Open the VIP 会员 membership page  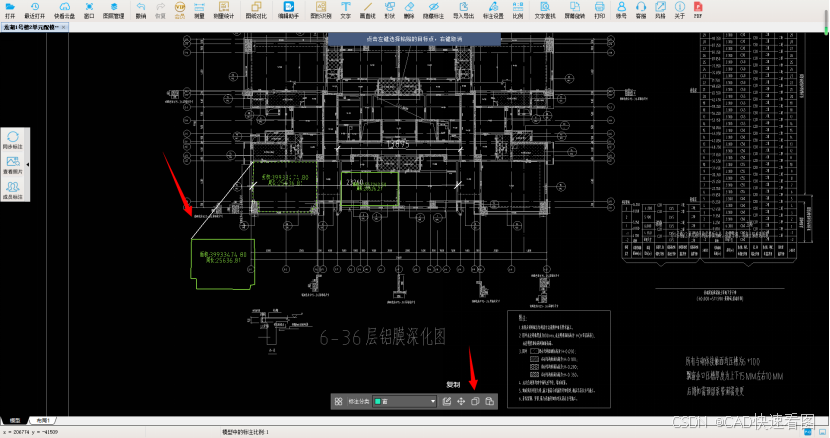point(179,10)
